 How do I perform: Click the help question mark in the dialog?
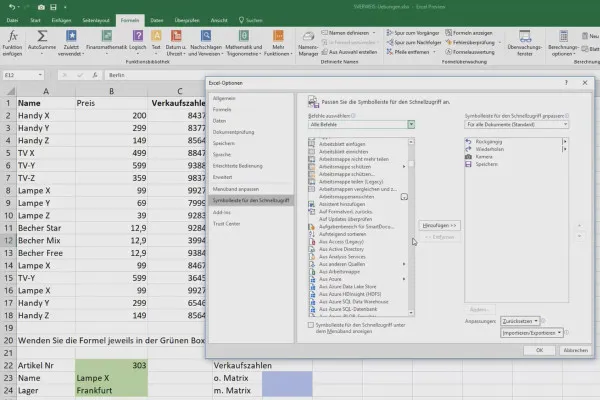point(566,83)
